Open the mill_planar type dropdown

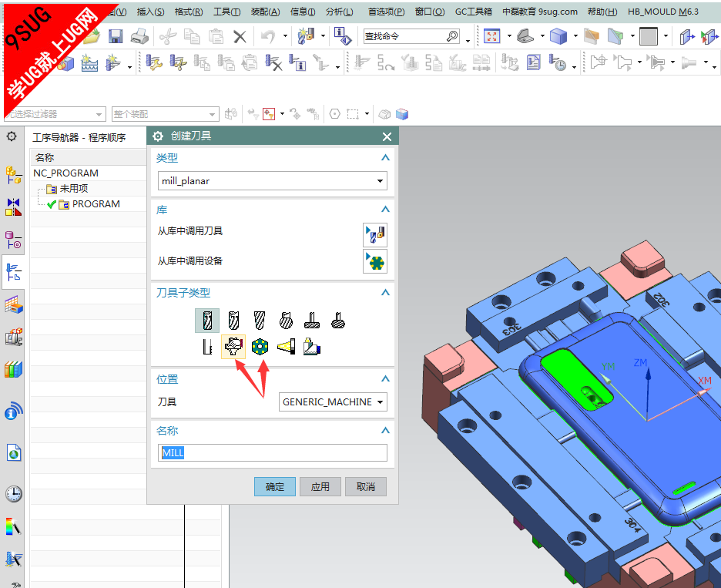pos(272,181)
